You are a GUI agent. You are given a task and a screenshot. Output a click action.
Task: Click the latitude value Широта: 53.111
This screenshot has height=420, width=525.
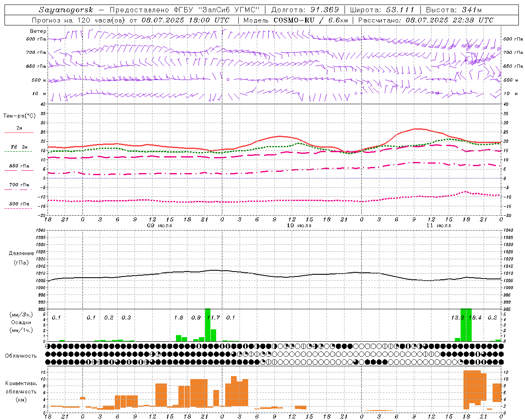[382, 10]
